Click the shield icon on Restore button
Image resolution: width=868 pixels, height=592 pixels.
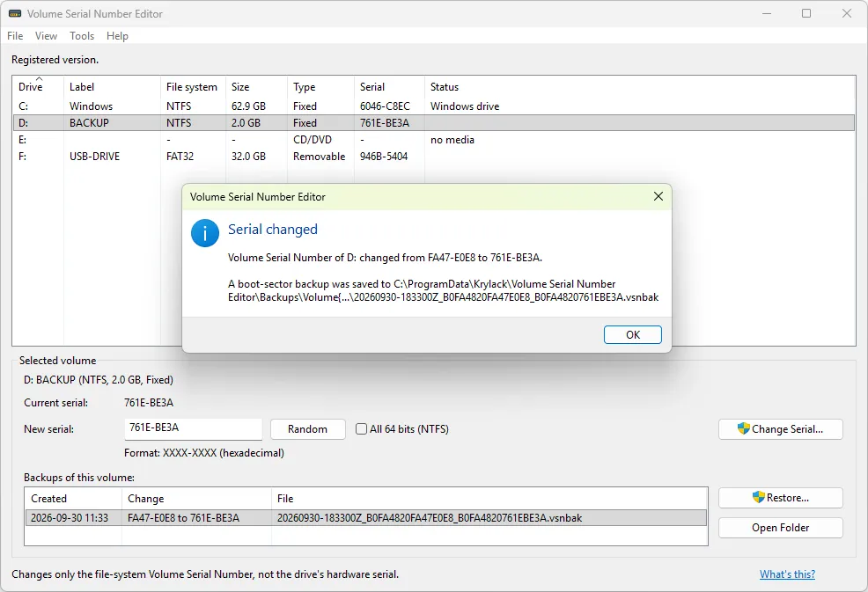point(758,497)
